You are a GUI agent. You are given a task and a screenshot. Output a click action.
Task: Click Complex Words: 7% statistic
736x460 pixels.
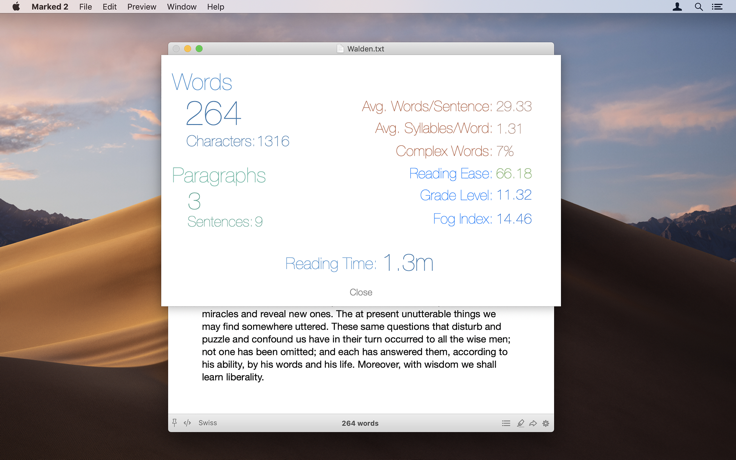[454, 151]
